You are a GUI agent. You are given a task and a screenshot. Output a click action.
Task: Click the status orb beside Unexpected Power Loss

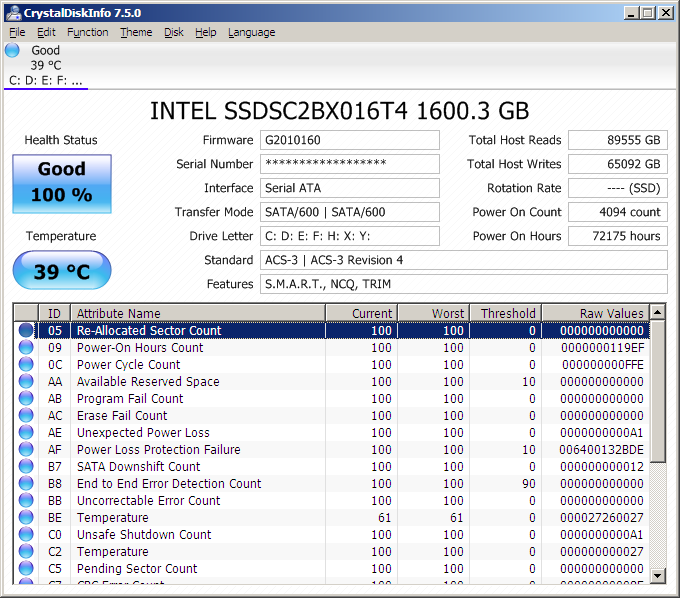point(26,433)
